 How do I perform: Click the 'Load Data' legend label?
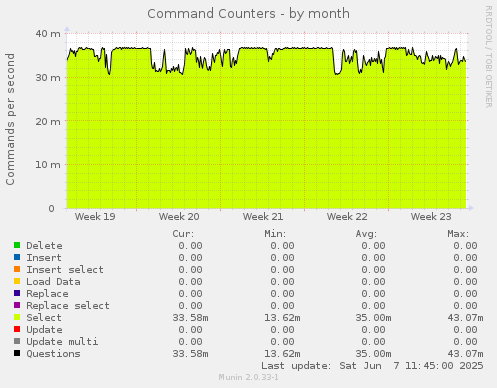53,282
